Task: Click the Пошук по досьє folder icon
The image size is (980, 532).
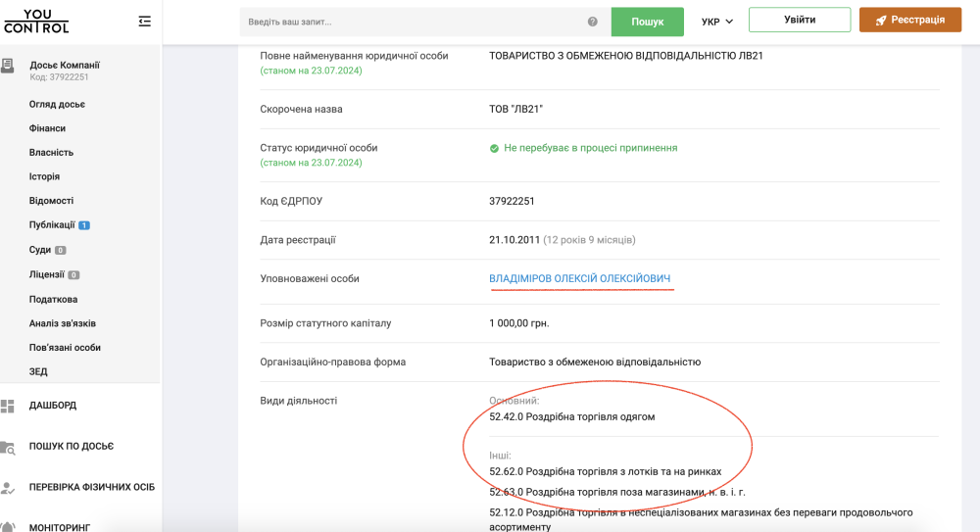Action: (x=8, y=447)
